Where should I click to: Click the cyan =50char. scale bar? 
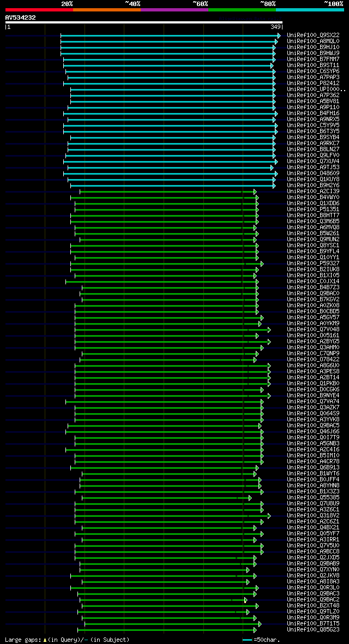click(x=247, y=640)
